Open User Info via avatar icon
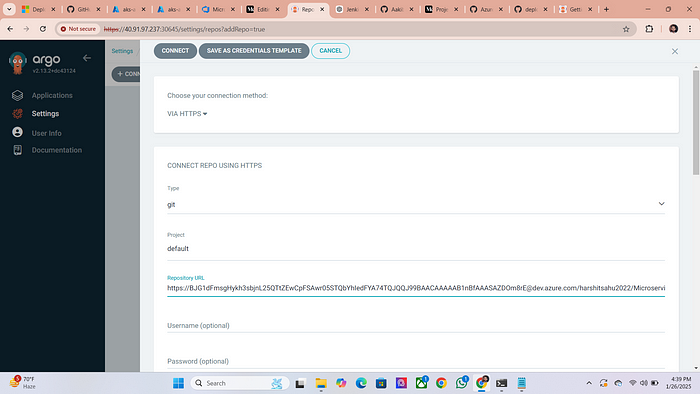 tap(17, 133)
